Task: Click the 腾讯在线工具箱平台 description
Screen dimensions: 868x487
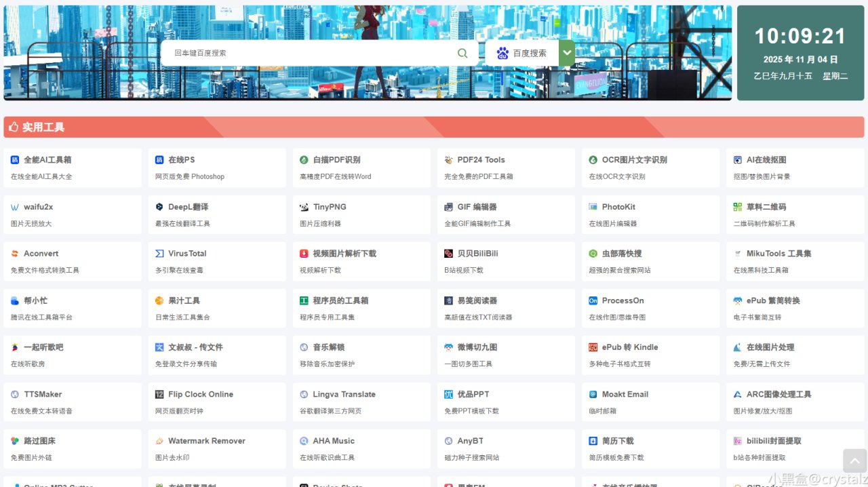Action: click(x=41, y=317)
